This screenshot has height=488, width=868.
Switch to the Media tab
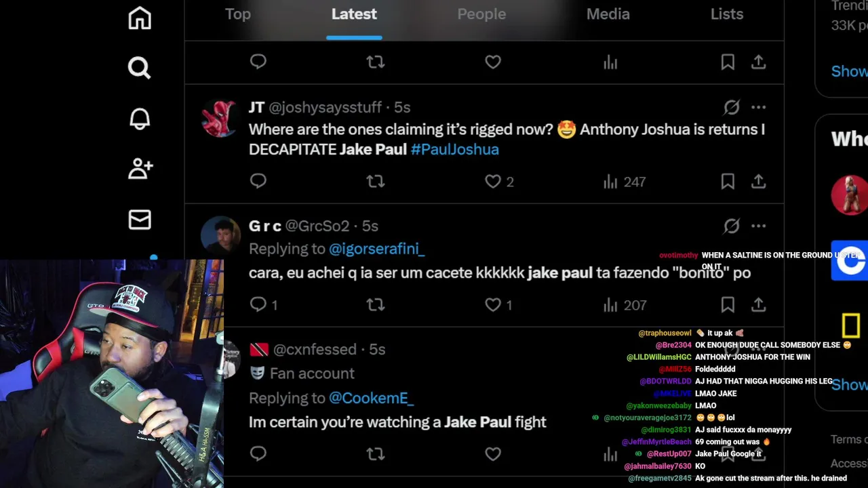coord(608,14)
